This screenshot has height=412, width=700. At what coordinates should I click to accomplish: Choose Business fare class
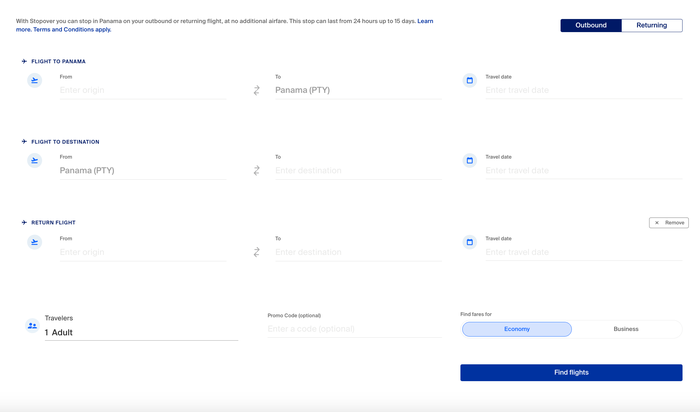626,329
